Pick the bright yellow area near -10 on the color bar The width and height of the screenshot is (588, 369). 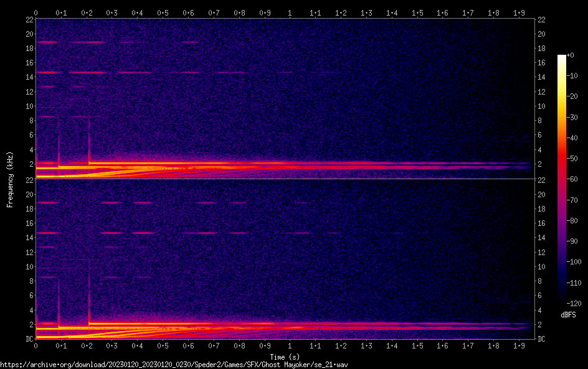[x=562, y=76]
